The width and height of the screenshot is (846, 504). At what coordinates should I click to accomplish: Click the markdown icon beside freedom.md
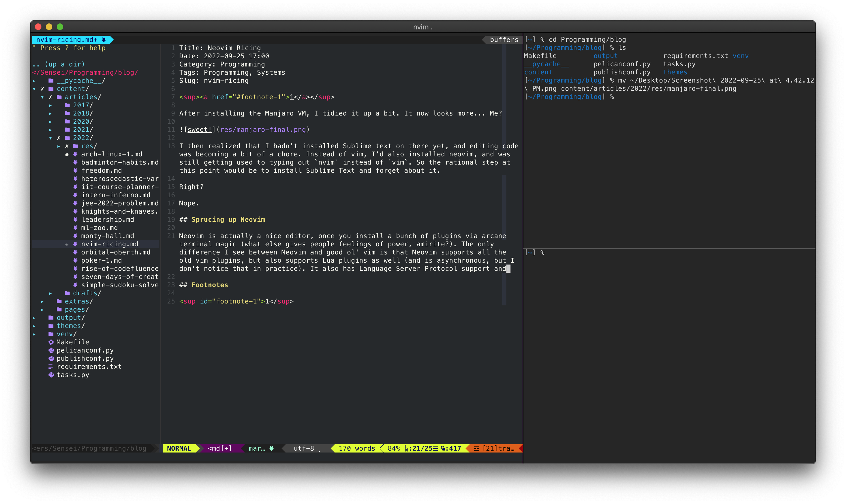pyautogui.click(x=75, y=171)
